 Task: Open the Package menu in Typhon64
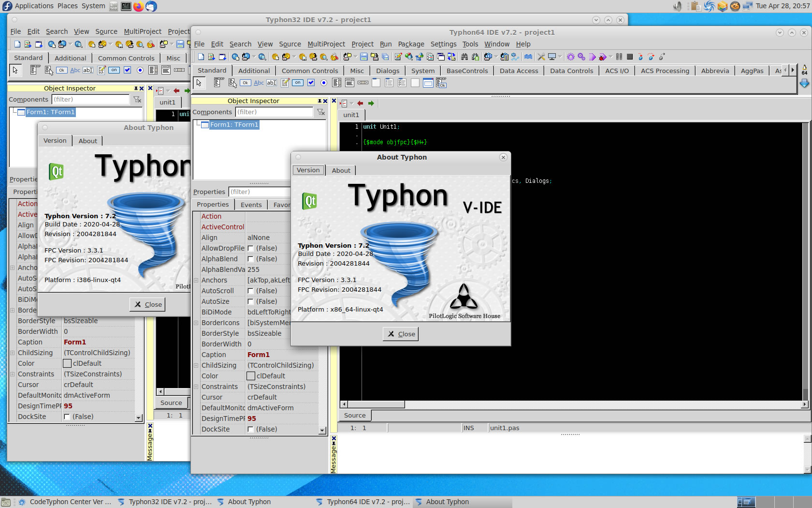pos(411,44)
